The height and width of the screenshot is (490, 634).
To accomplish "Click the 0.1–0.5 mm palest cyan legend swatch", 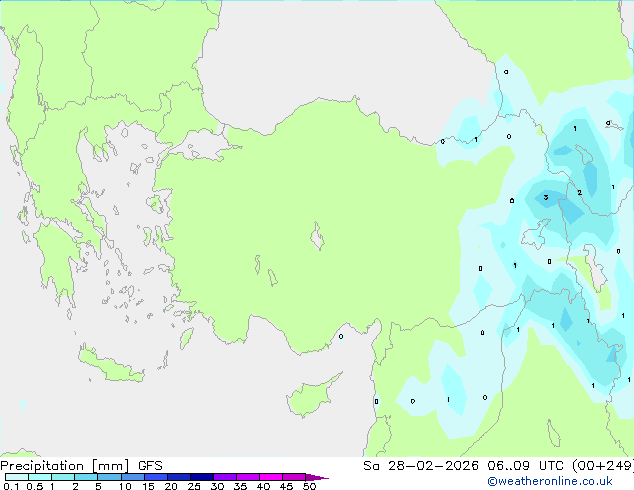I will click(x=17, y=477).
